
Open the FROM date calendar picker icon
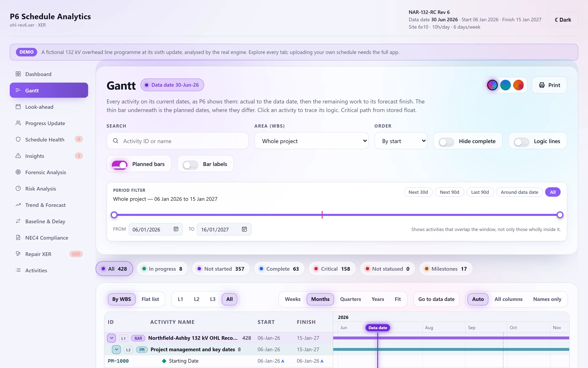(176, 229)
